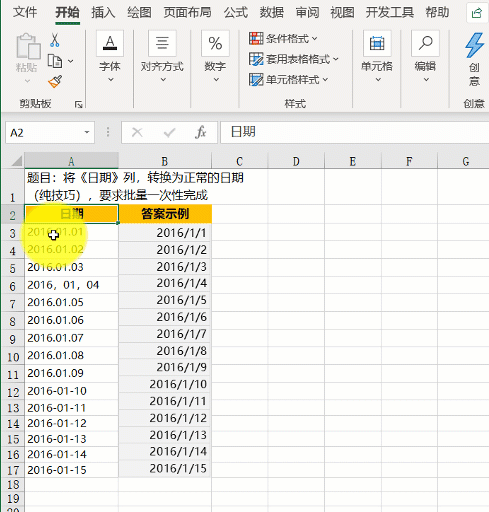Open the 条件格式 dropdown arrow
This screenshot has width=489, height=512.
coord(314,39)
